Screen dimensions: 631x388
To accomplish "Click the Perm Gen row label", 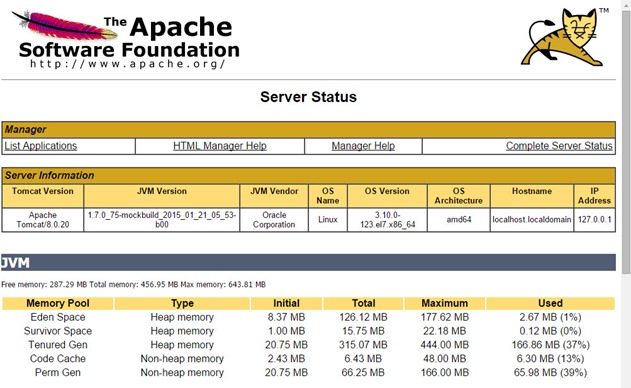I will click(x=58, y=373).
